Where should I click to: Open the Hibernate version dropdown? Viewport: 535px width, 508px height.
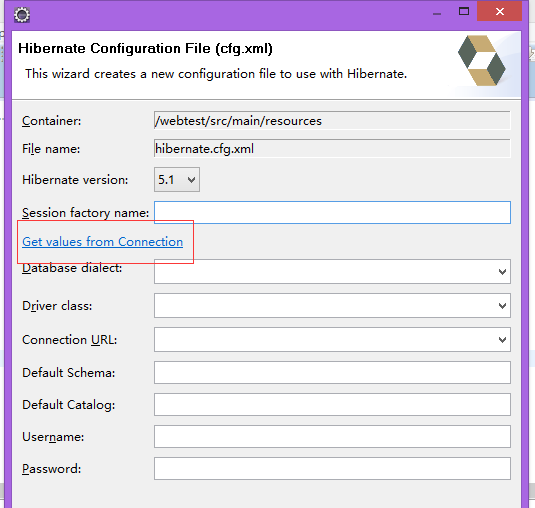coord(177,179)
